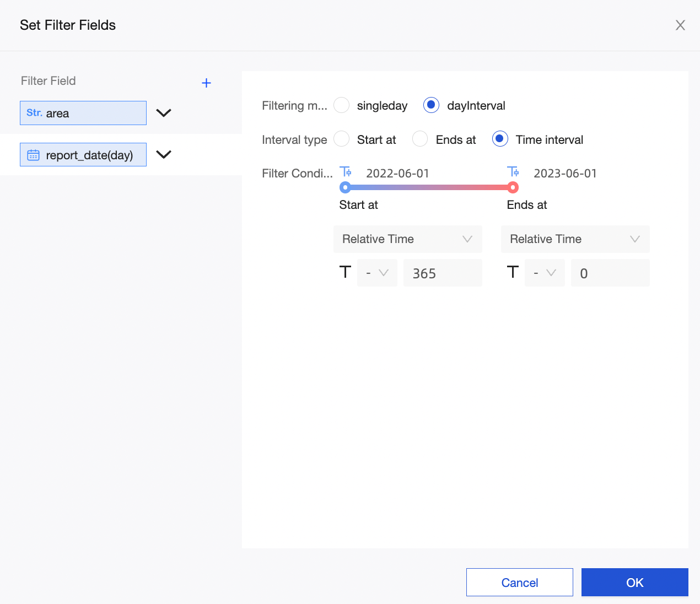Open the Ends at Relative Time dropdown

point(575,239)
